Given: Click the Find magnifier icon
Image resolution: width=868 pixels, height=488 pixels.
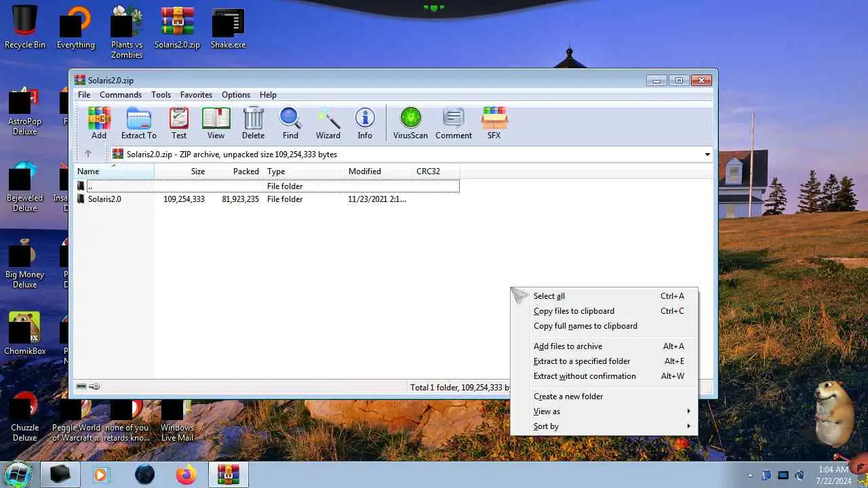Looking at the screenshot, I should click(290, 123).
